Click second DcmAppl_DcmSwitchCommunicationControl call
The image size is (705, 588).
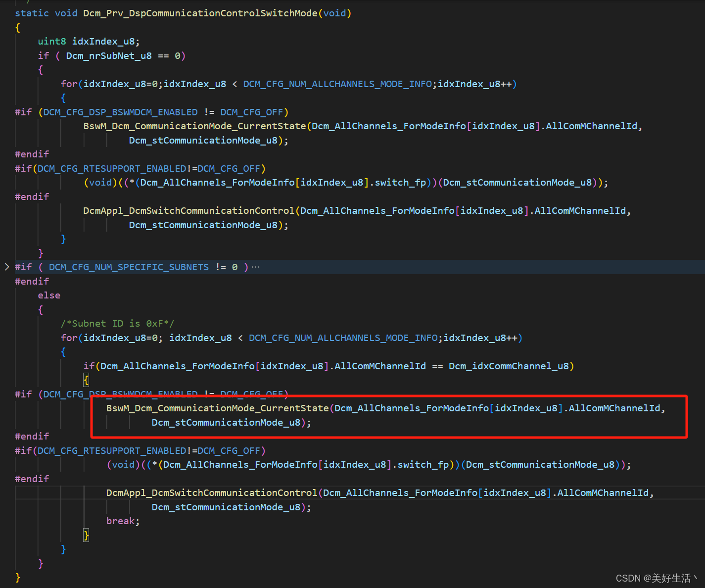click(211, 493)
